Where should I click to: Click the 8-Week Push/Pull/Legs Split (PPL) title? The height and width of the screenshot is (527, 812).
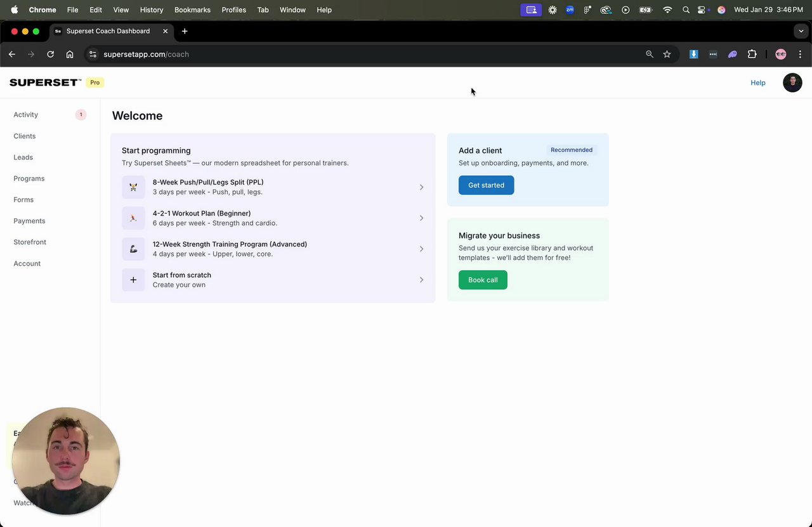(208, 182)
